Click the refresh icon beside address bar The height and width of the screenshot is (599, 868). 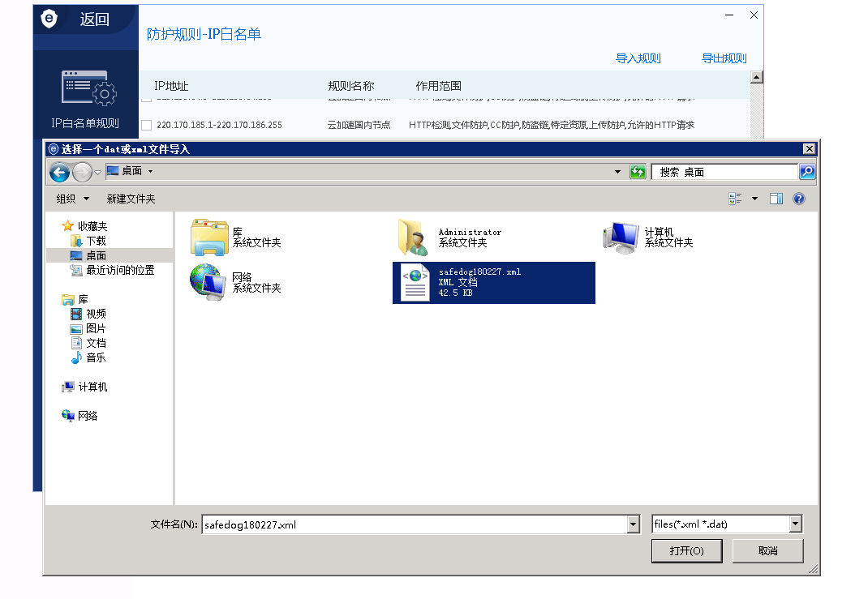coord(638,172)
